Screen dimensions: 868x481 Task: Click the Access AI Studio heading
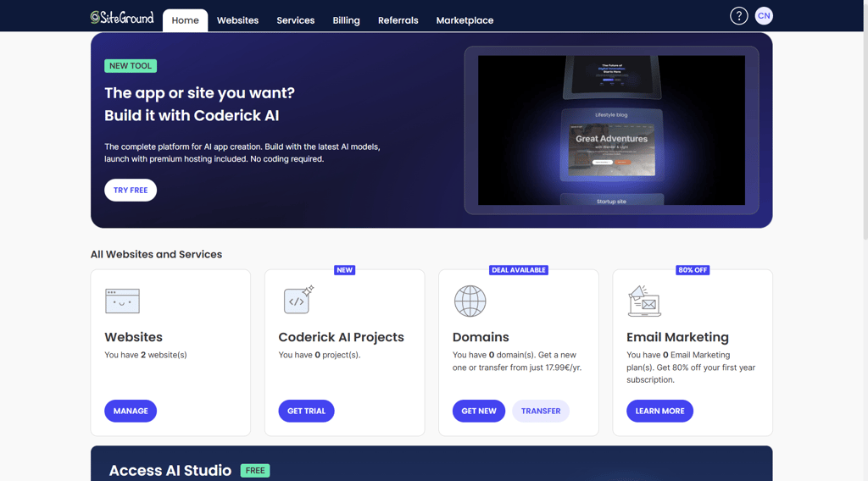(x=170, y=471)
